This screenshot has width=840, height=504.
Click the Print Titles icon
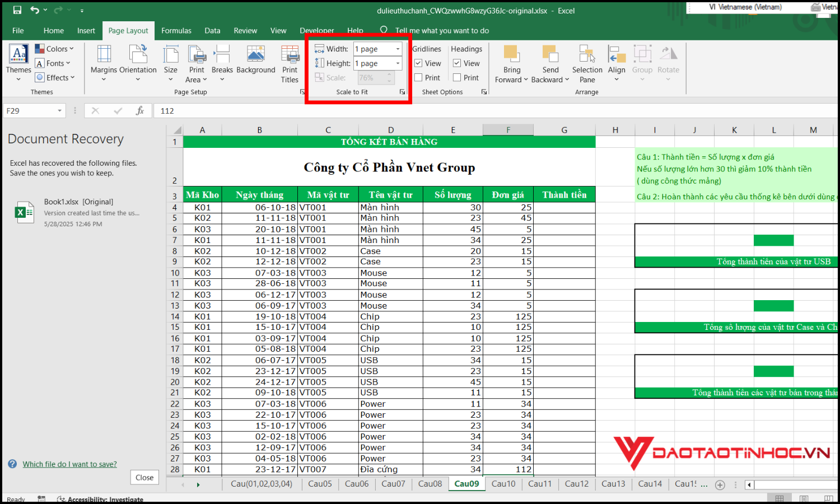point(290,55)
